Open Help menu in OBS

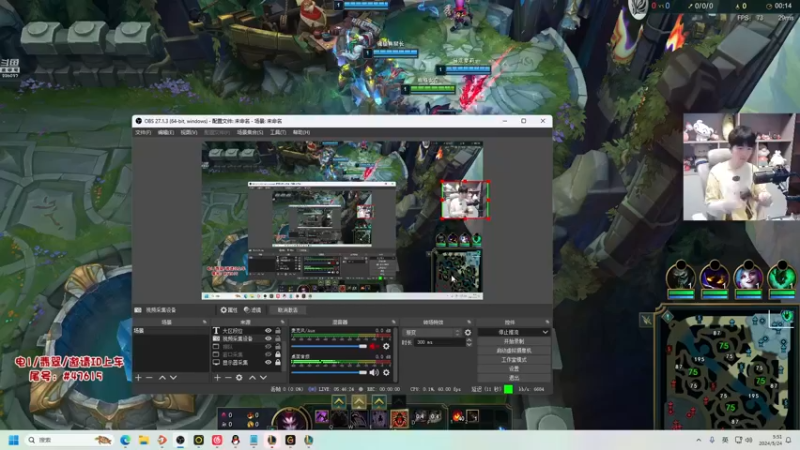(302, 133)
